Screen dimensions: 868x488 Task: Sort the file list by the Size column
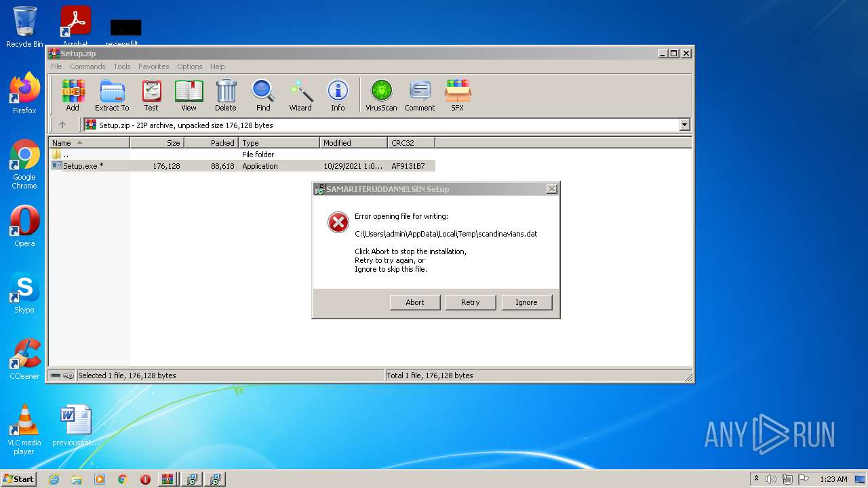coord(157,143)
